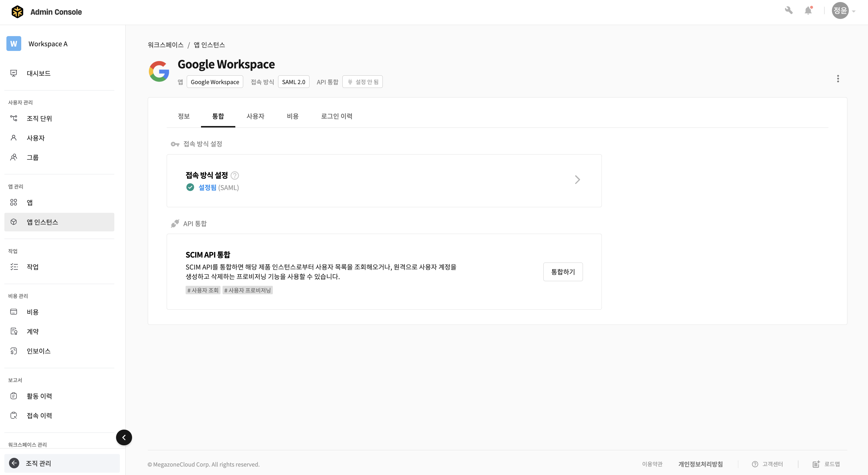The height and width of the screenshot is (475, 868).
Task: Open 조직 단위 from the sidebar
Action: click(x=39, y=118)
